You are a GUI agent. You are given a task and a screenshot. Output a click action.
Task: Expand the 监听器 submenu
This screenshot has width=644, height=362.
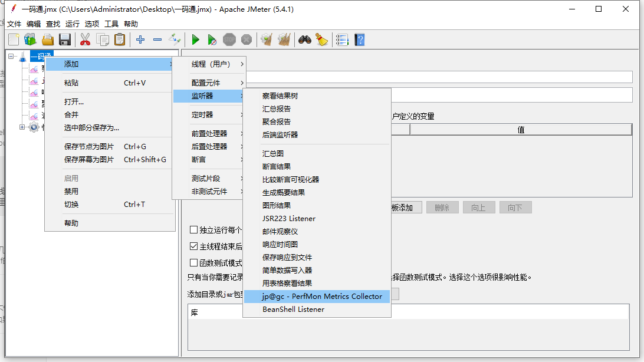[x=209, y=96]
